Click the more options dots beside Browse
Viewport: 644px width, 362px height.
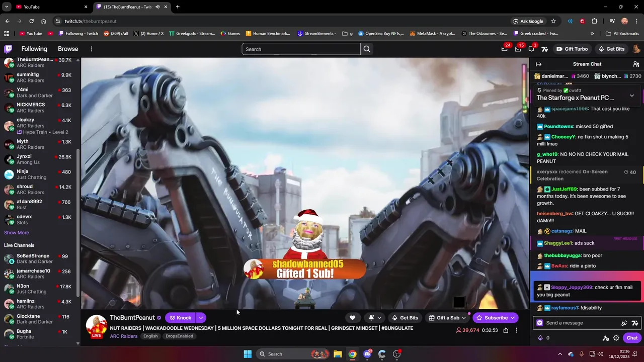pos(91,49)
